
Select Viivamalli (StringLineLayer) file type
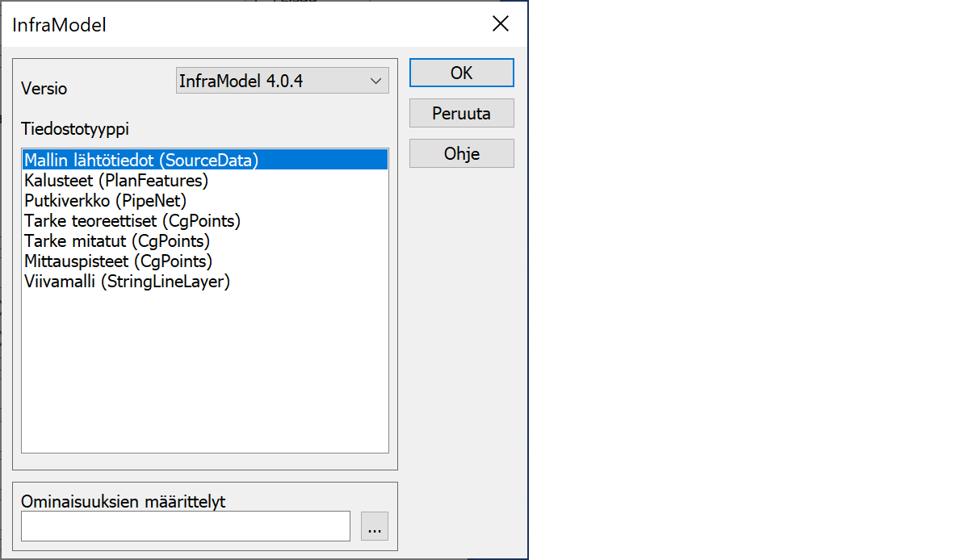coord(127,281)
